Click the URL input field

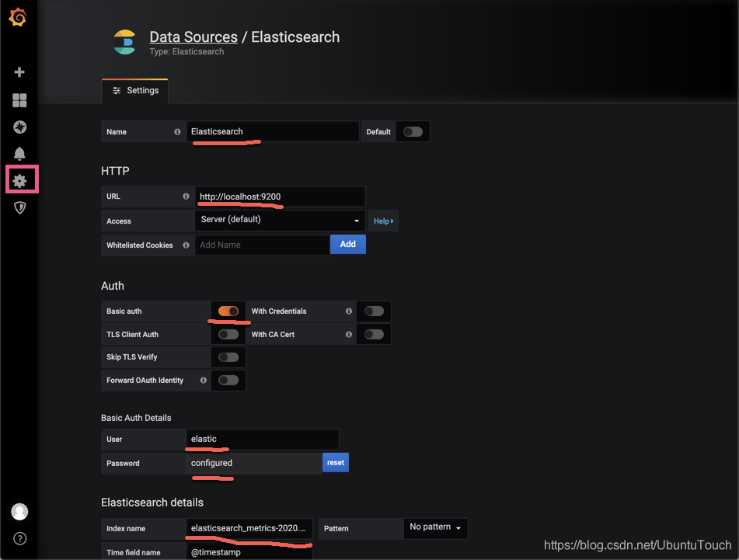point(280,197)
